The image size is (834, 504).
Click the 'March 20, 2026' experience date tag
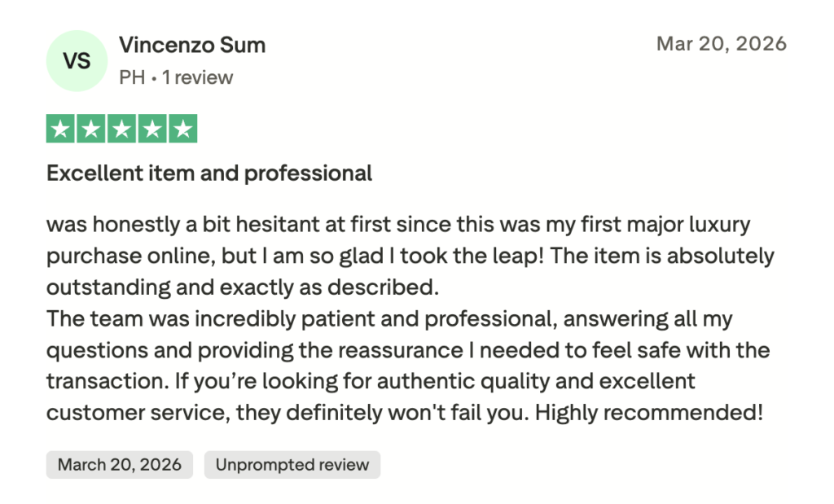point(120,465)
